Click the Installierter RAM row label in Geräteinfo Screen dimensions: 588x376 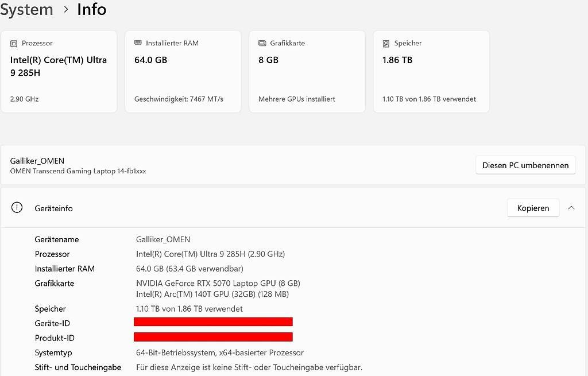click(64, 269)
